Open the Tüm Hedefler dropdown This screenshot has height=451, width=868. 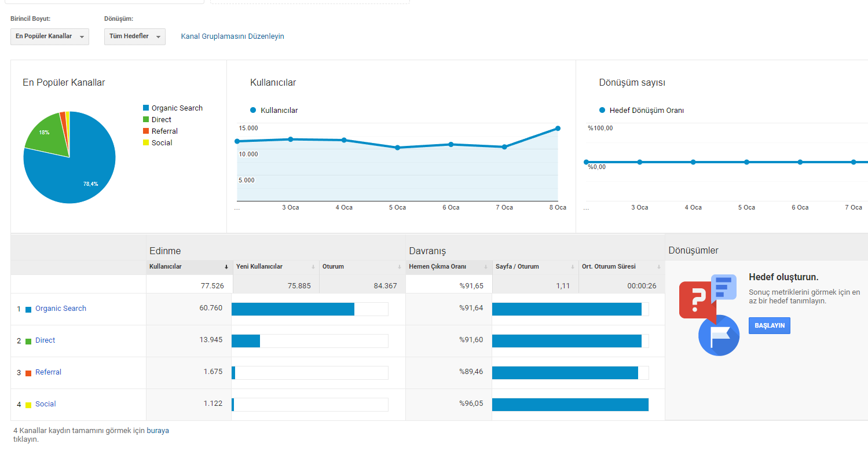point(135,36)
